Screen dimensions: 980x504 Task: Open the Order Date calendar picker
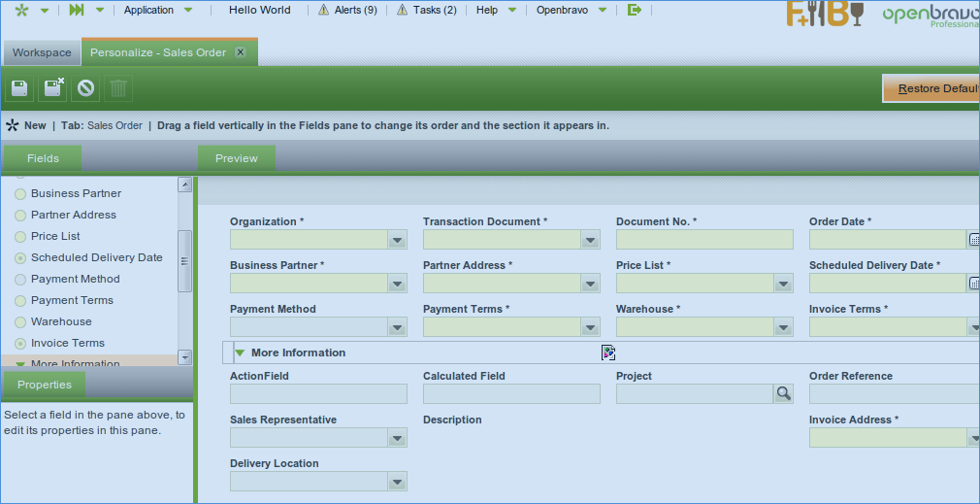[973, 240]
